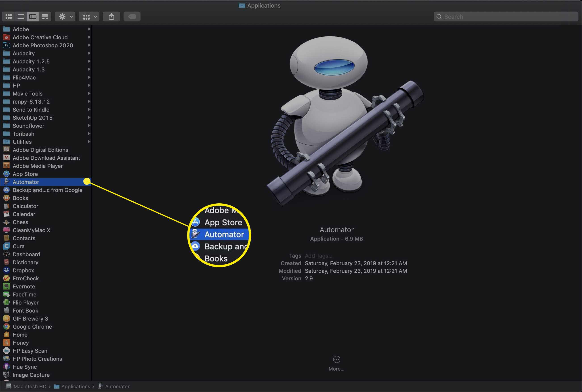Expand the Adobe Creative Cloud folder arrow
Viewport: 582px width, 392px height.
89,37
